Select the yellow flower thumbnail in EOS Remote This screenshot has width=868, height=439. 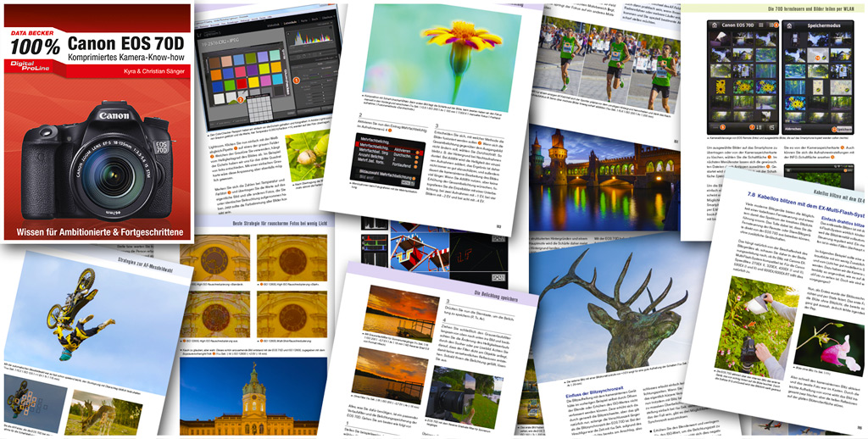pos(721,86)
